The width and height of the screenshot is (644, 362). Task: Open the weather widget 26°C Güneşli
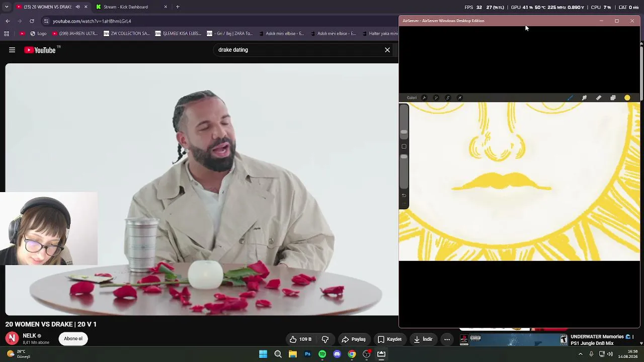coord(19,354)
